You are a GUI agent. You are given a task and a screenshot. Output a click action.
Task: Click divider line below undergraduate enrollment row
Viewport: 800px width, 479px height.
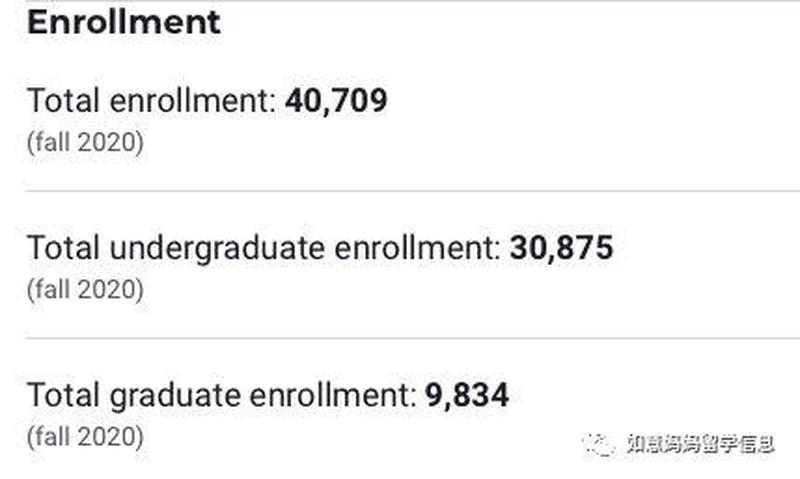point(413,338)
